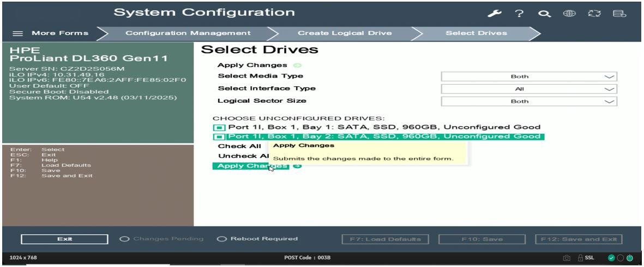The height and width of the screenshot is (267, 644).
Task: Click the SSL padlock icon
Action: [x=580, y=258]
